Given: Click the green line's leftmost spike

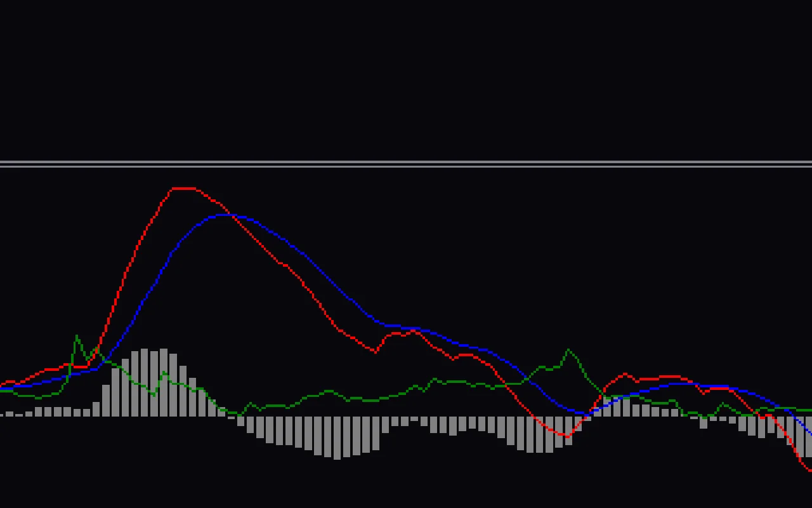Looking at the screenshot, I should 76,334.
